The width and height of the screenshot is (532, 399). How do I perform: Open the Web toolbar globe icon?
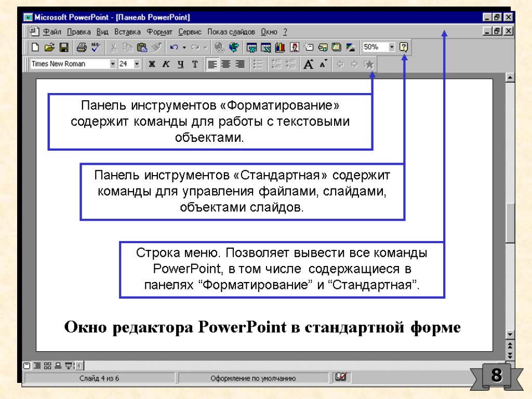pyautogui.click(x=234, y=47)
